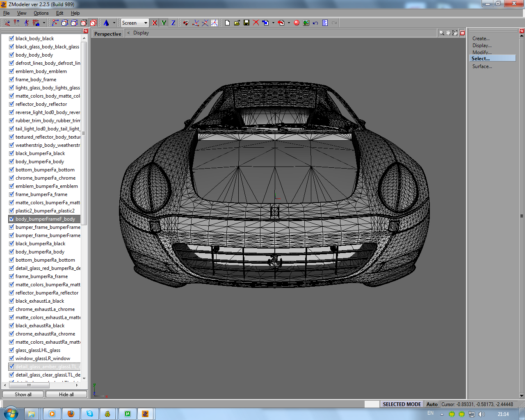Click the floppy disk save icon

click(247, 23)
